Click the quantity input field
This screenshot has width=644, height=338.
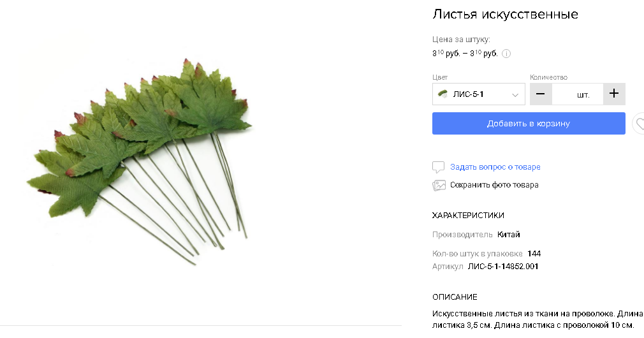[x=578, y=94]
